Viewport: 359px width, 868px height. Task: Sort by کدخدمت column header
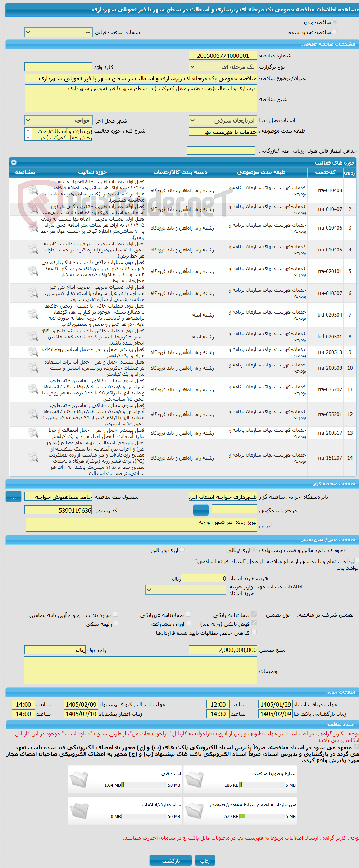(x=325, y=172)
